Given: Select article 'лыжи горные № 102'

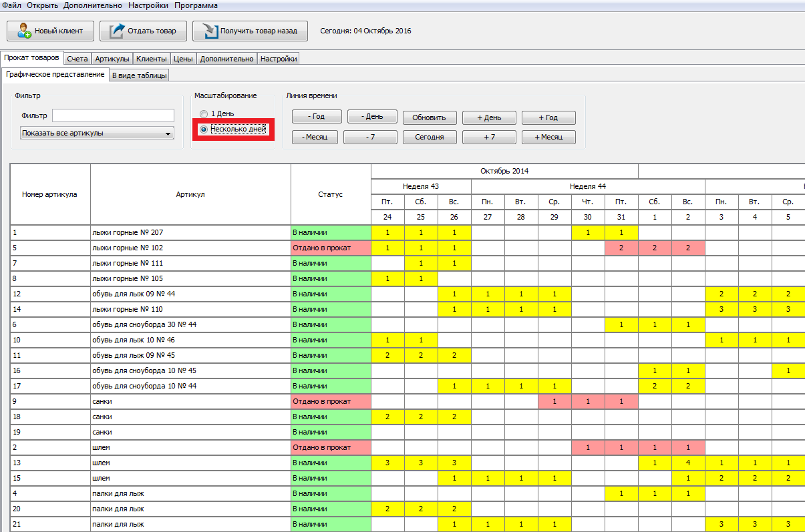Looking at the screenshot, I should point(190,248).
